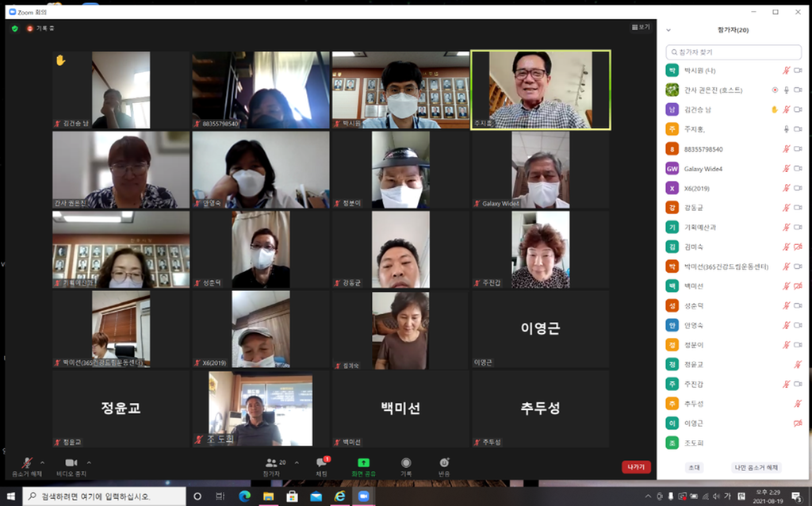Open the view (보기) layout menu
The height and width of the screenshot is (506, 812).
tap(640, 27)
